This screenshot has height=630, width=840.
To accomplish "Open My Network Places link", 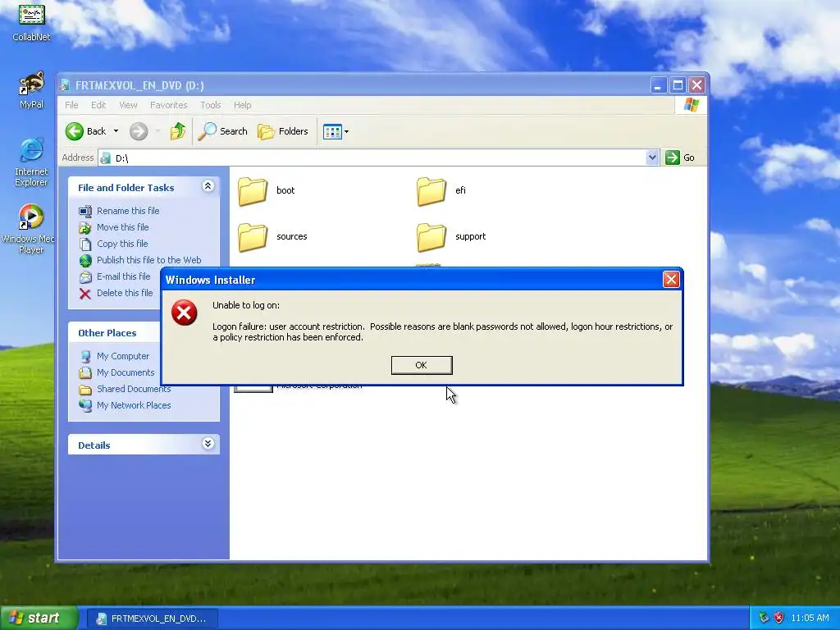I will click(x=134, y=405).
